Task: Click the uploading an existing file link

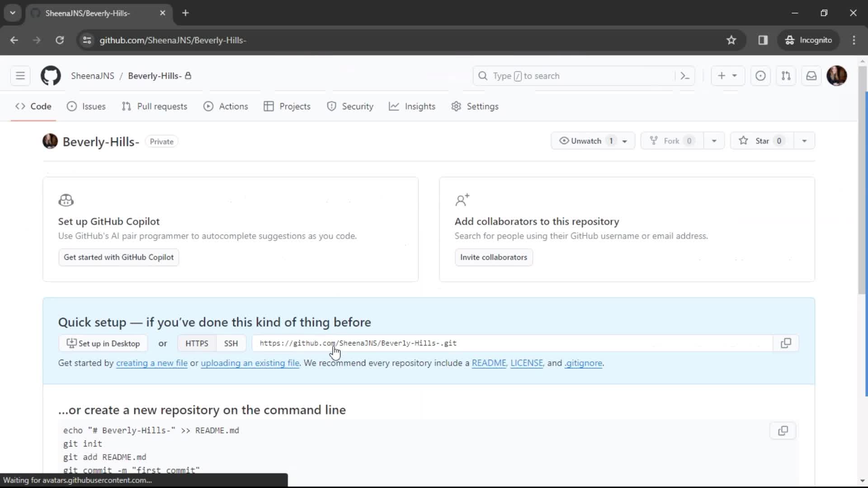Action: click(250, 363)
